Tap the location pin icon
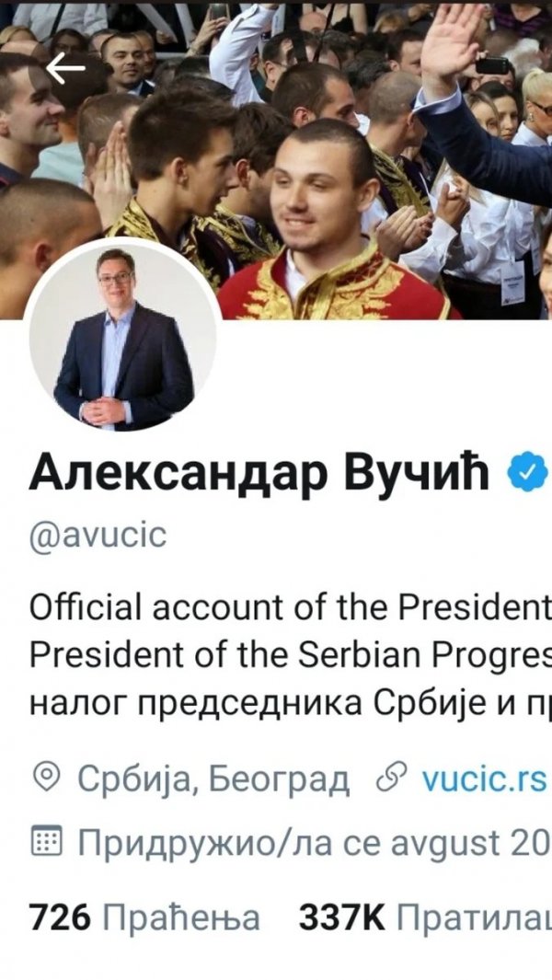 (x=46, y=778)
